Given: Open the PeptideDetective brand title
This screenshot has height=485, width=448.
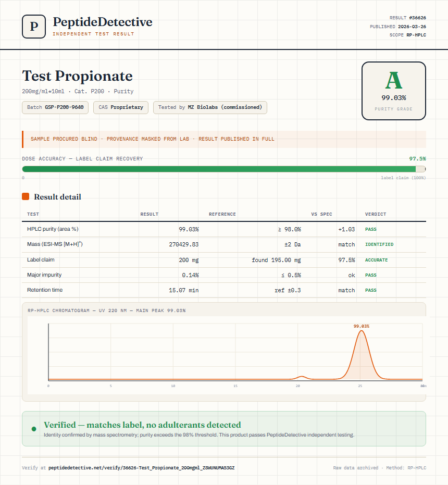Looking at the screenshot, I should point(103,22).
